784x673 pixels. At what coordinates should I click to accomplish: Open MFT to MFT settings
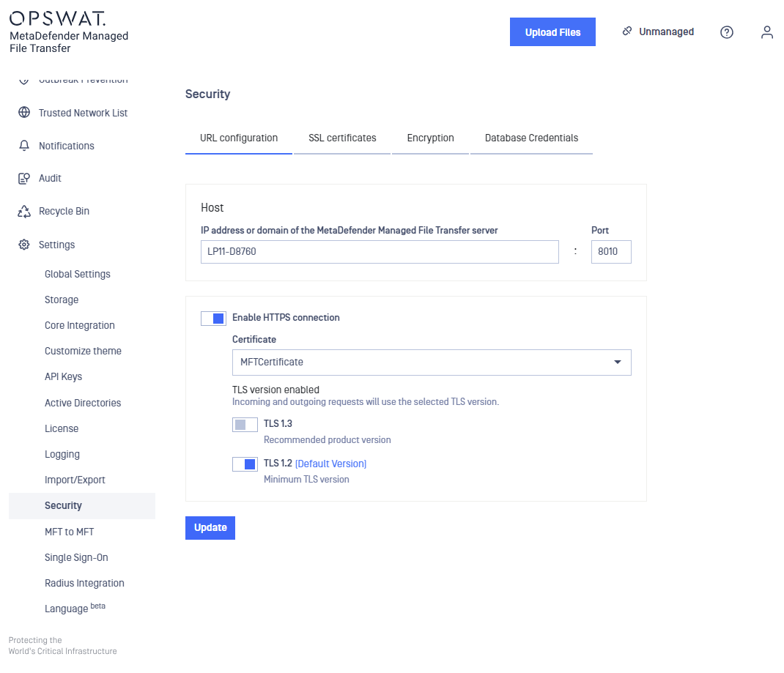pyautogui.click(x=69, y=532)
